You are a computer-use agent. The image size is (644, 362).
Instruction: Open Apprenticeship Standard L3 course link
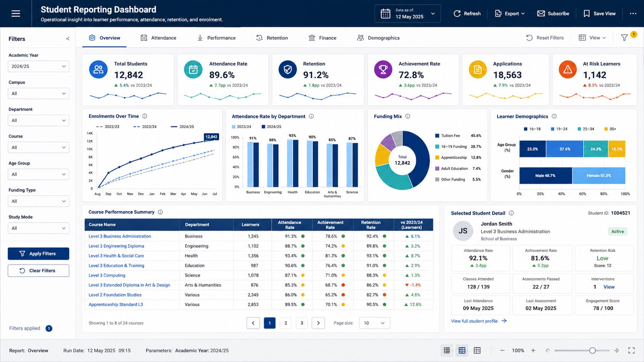[x=116, y=304]
